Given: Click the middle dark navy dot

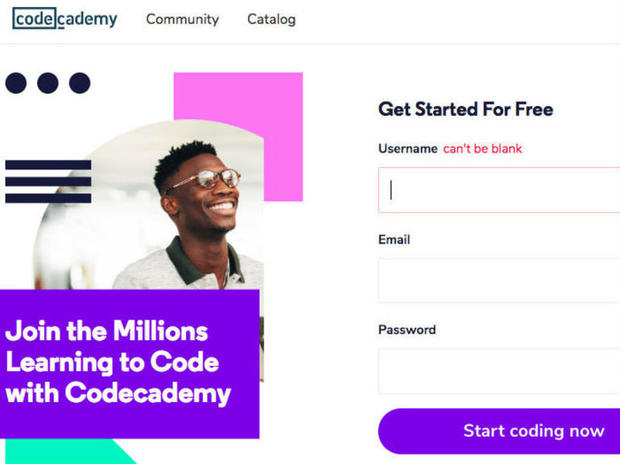Looking at the screenshot, I should click(48, 83).
